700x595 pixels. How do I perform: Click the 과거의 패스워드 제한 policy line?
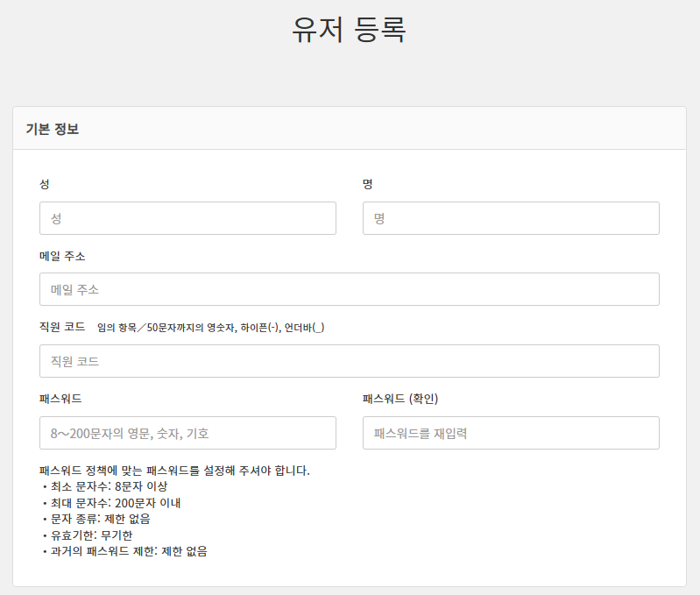125,551
